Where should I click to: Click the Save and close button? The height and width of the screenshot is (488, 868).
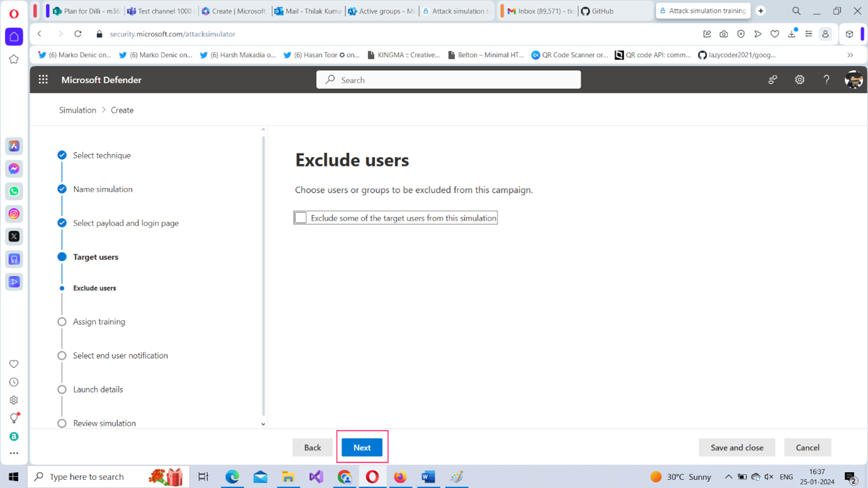(x=736, y=448)
